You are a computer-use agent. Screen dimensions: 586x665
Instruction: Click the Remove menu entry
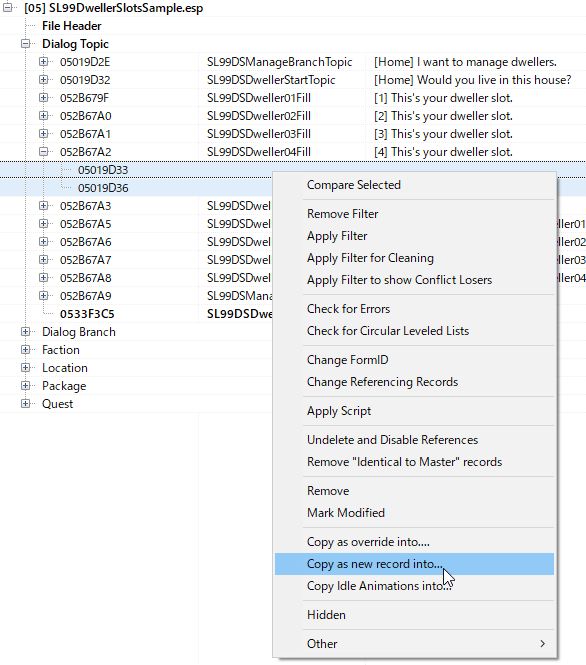coord(414,491)
